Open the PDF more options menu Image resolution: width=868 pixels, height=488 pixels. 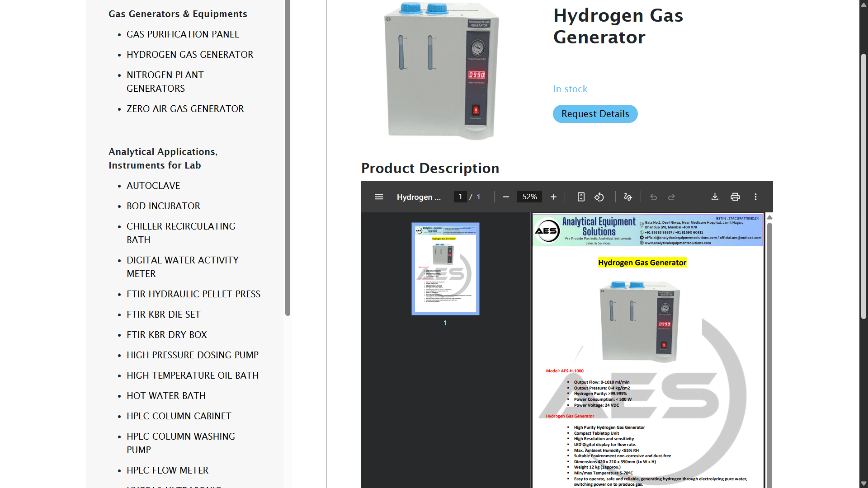point(755,197)
